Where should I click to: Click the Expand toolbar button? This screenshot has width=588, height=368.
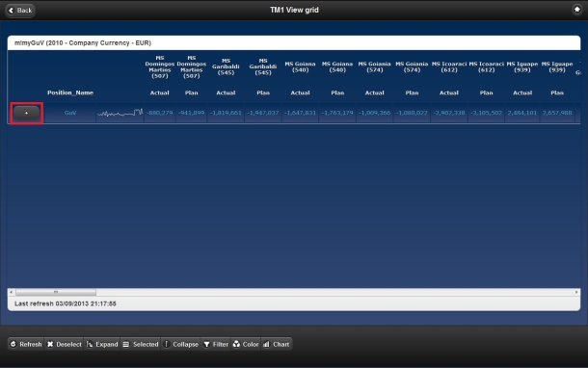102,344
